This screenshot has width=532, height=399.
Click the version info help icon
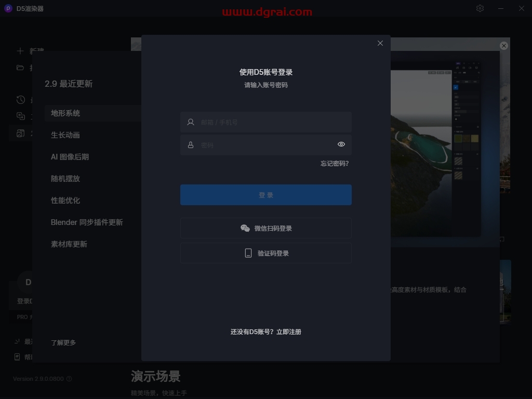[69, 379]
